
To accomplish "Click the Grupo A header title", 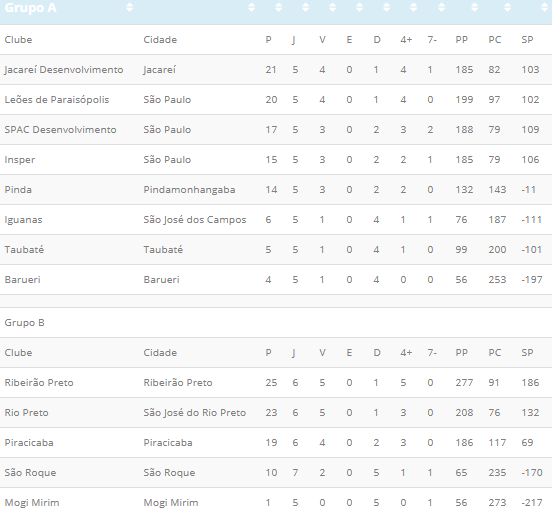I will pos(31,8).
